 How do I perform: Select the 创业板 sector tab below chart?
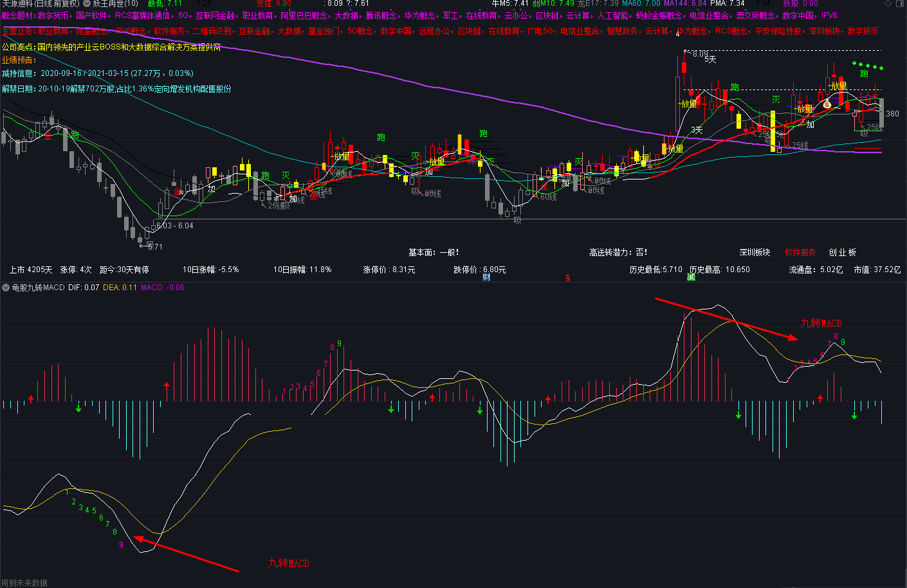click(x=843, y=252)
